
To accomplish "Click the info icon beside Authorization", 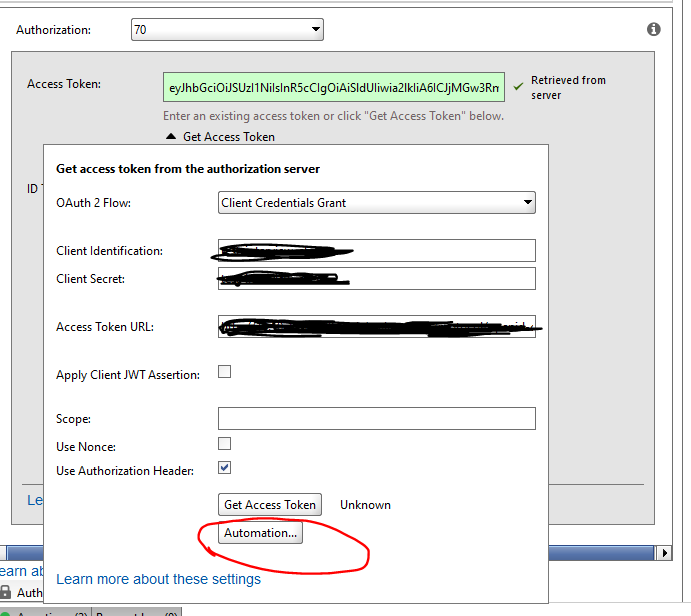I will pos(654,30).
